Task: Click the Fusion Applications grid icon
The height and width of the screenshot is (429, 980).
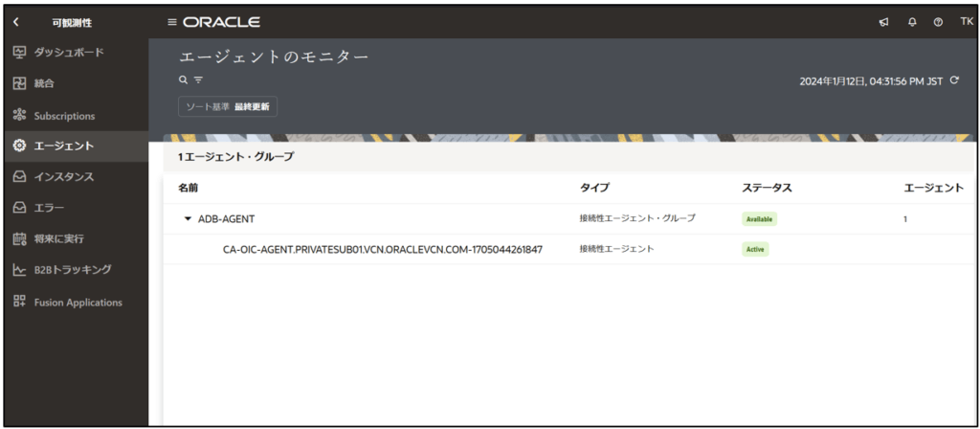Action: pos(19,302)
